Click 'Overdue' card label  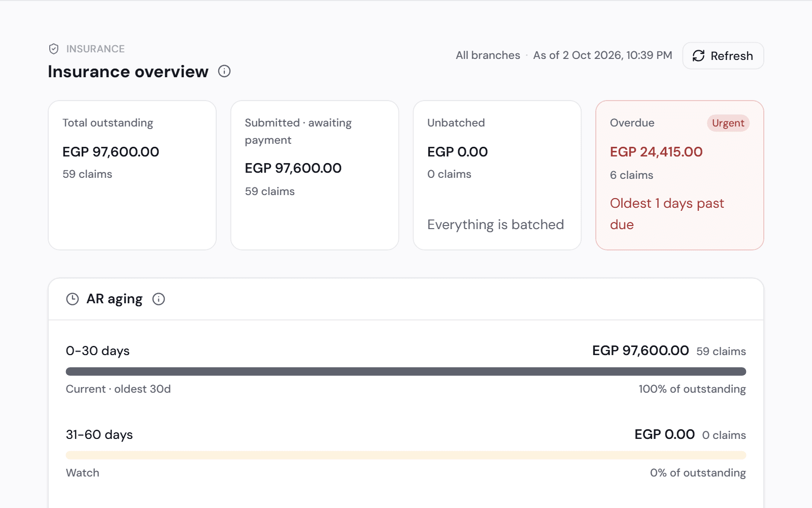(632, 123)
